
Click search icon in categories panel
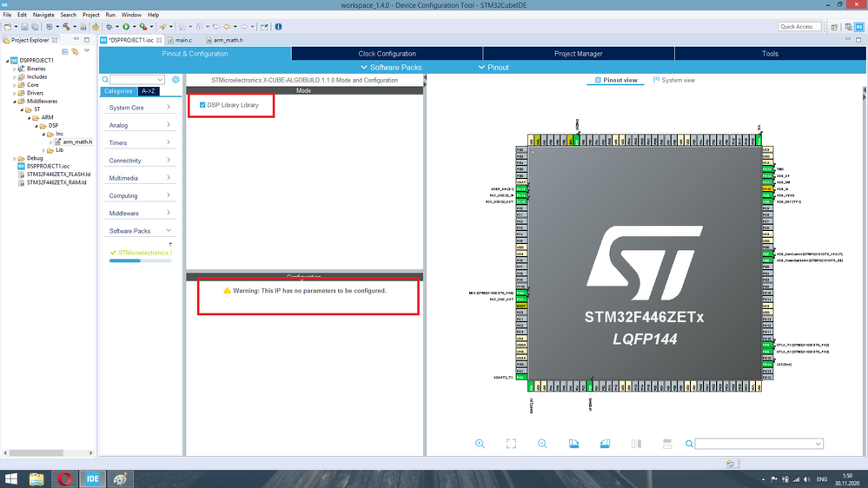pyautogui.click(x=105, y=80)
